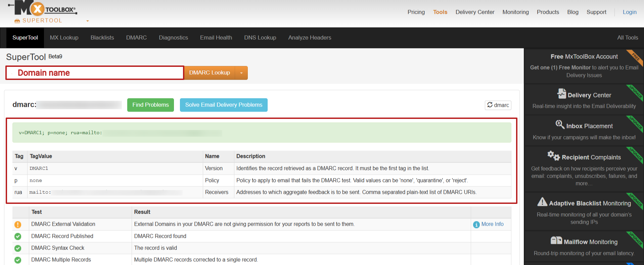
Task: Open Adaptive Blacklist Monitoring sidebar heading
Action: [590, 203]
